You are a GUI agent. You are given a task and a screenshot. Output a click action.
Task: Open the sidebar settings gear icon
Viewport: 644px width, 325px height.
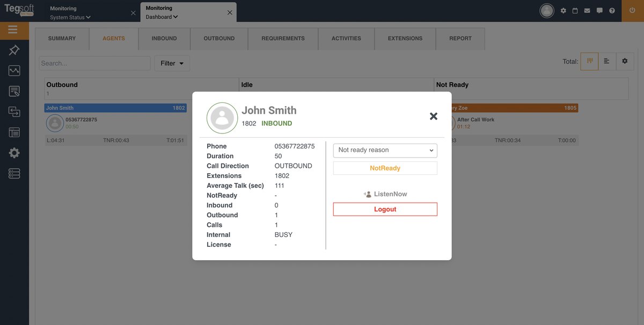click(x=14, y=153)
